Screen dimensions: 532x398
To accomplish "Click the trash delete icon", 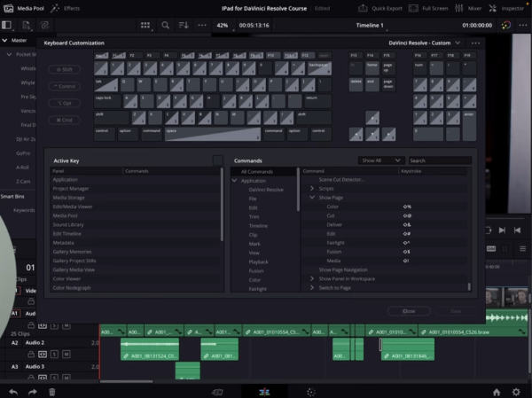I will (52, 392).
